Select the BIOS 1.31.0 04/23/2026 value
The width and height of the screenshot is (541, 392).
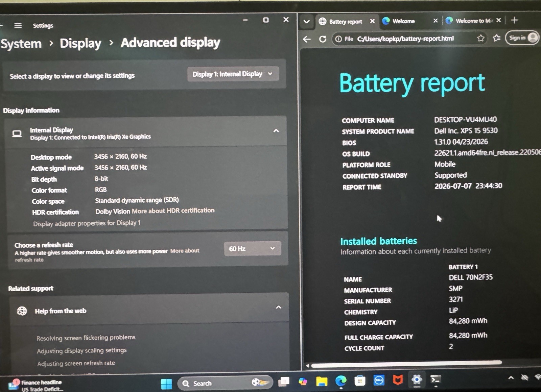point(461,142)
